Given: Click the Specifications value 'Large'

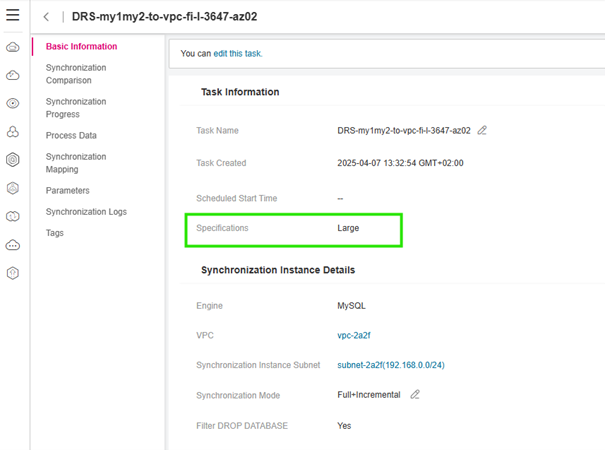Looking at the screenshot, I should coord(348,228).
